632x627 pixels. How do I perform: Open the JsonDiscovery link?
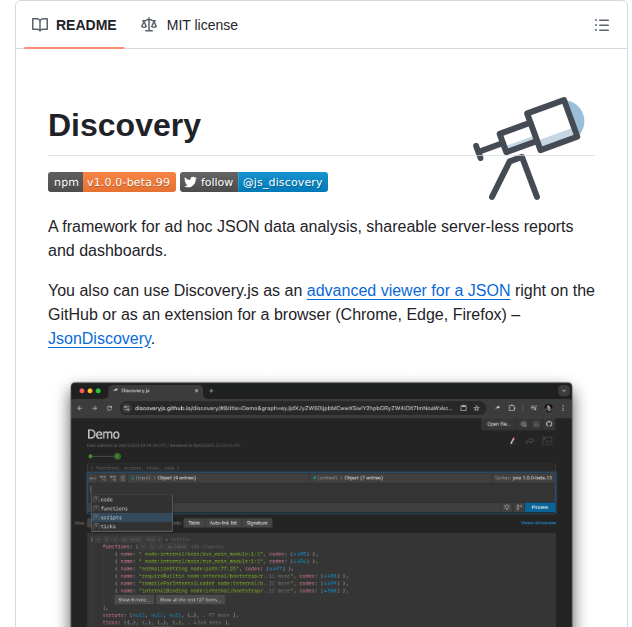tap(100, 339)
